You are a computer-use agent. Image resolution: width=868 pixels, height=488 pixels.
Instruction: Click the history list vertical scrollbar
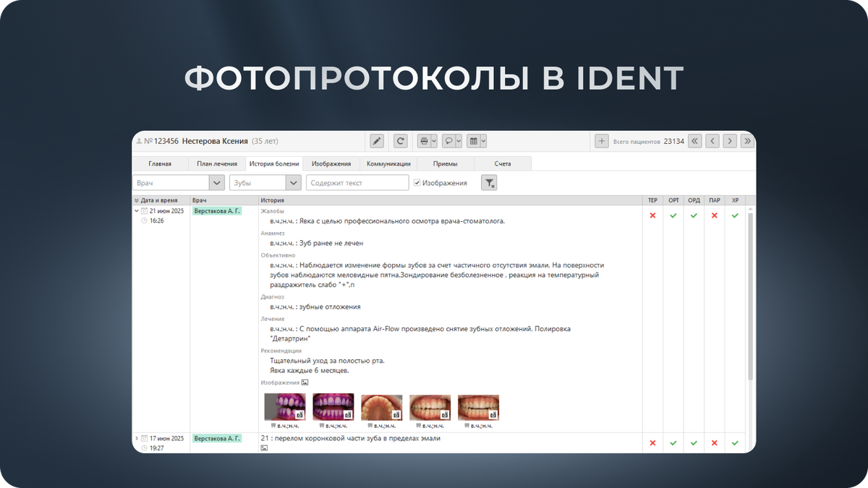click(750, 296)
